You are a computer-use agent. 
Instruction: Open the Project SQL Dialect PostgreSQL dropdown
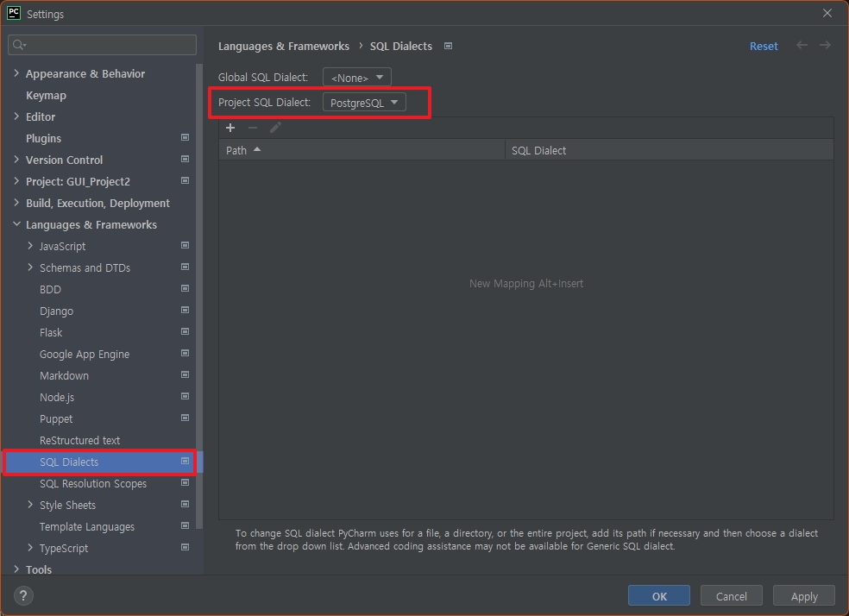point(364,103)
